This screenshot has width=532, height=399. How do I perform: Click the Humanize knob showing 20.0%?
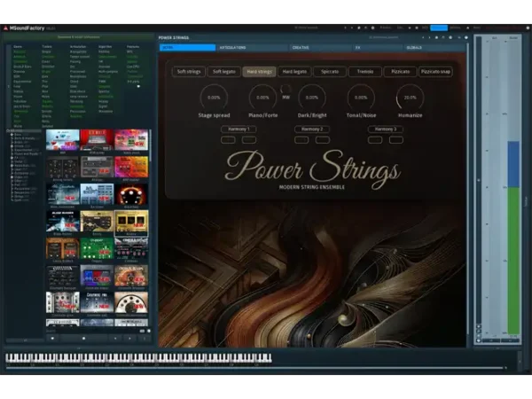pos(410,98)
